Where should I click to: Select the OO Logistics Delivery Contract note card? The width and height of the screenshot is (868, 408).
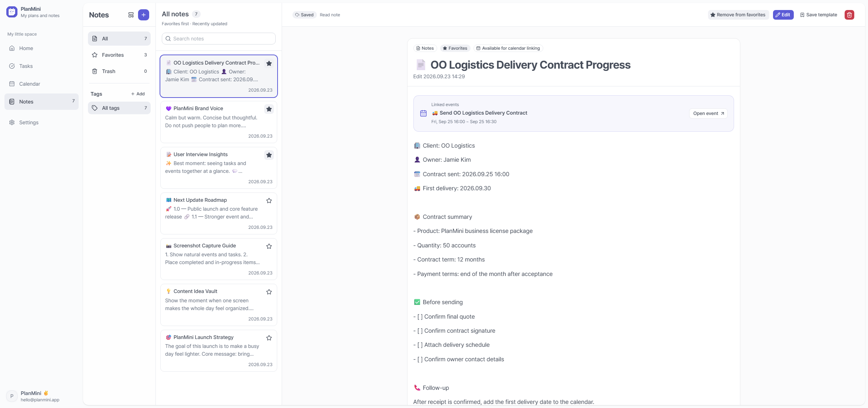[219, 76]
